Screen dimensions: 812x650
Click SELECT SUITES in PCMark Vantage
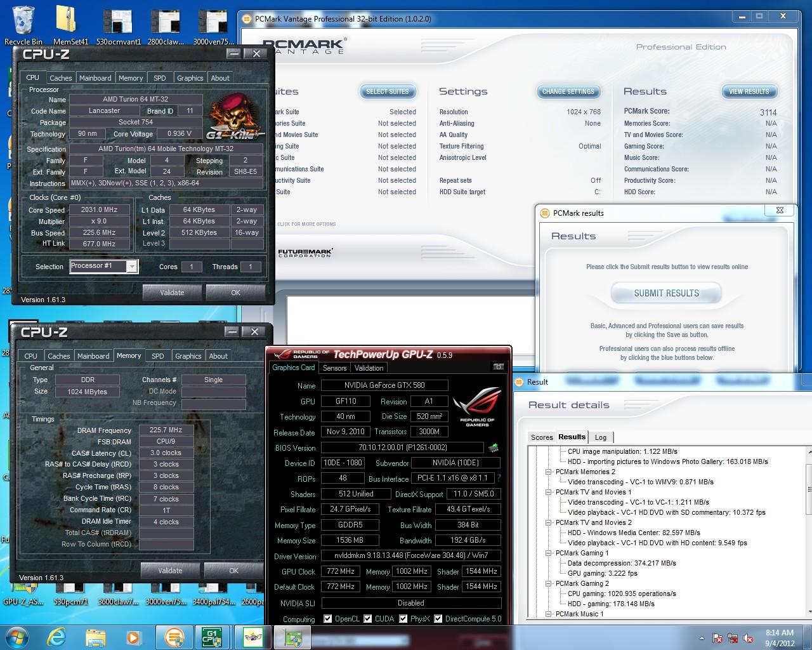point(388,91)
